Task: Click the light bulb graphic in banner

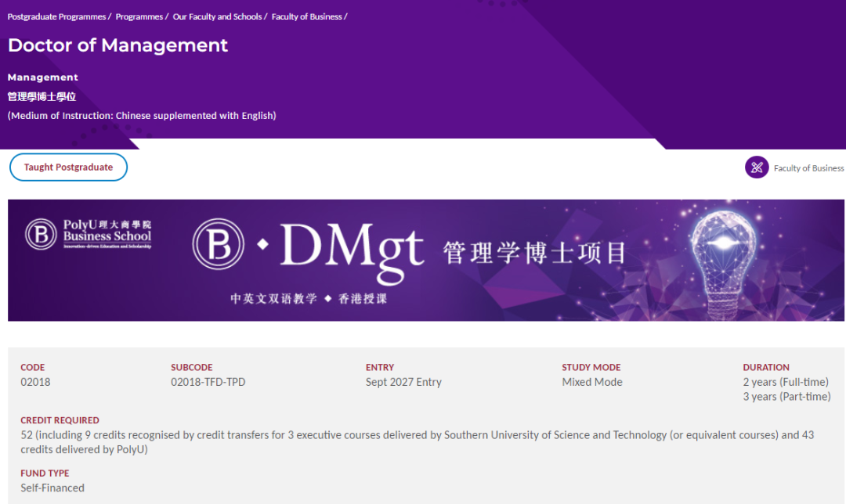Action: coord(723,264)
